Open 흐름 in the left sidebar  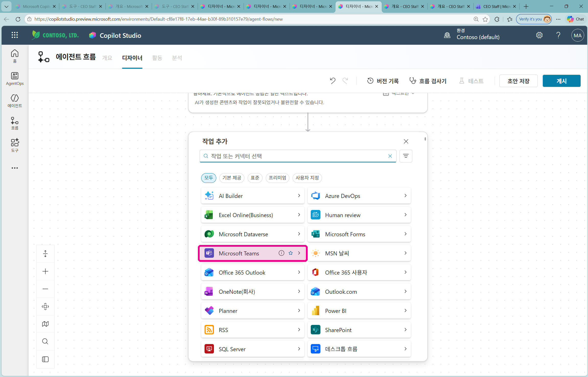(x=15, y=123)
